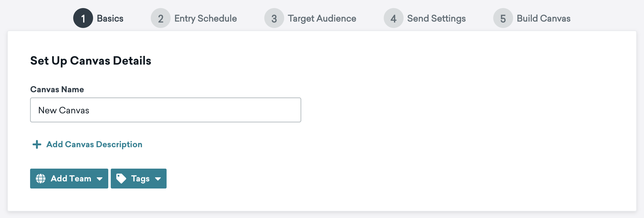
Task: Expand the Add Team dropdown arrow
Action: (x=100, y=179)
